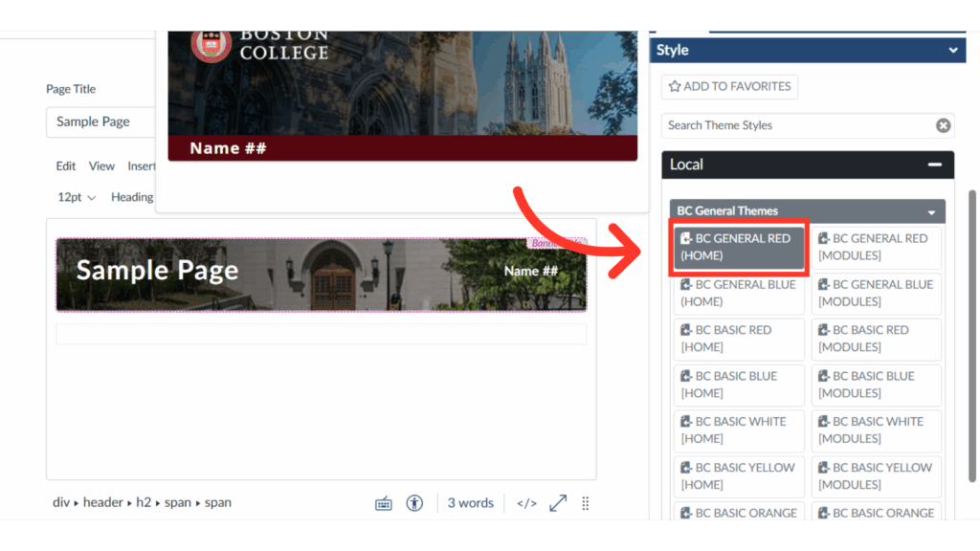Click the 3 words counter
980x551 pixels.
(471, 503)
